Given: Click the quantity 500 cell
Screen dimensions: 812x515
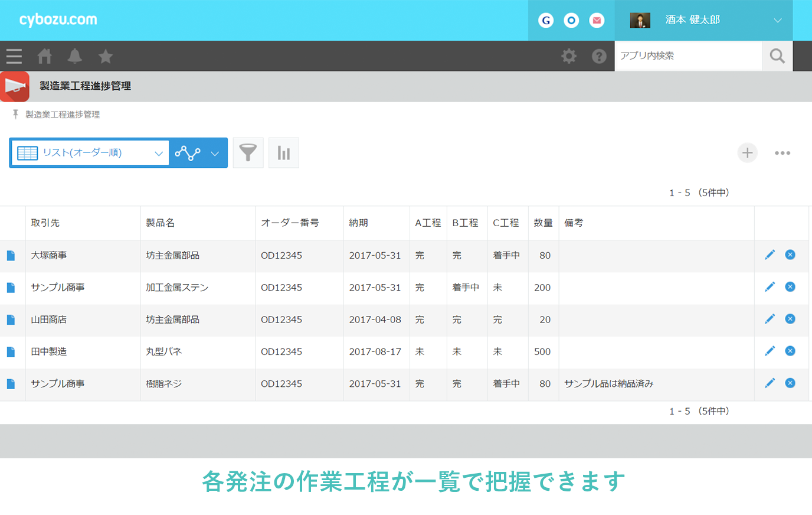Looking at the screenshot, I should (x=542, y=351).
